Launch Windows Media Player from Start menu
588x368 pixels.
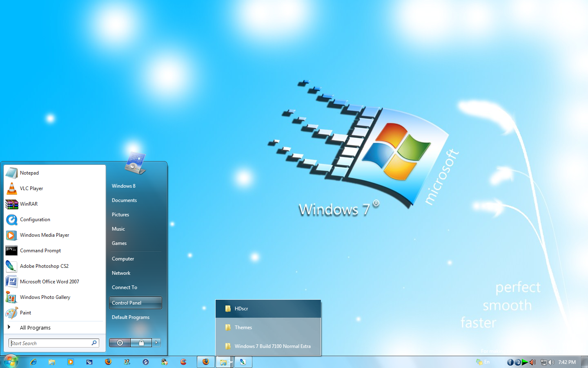coord(55,235)
